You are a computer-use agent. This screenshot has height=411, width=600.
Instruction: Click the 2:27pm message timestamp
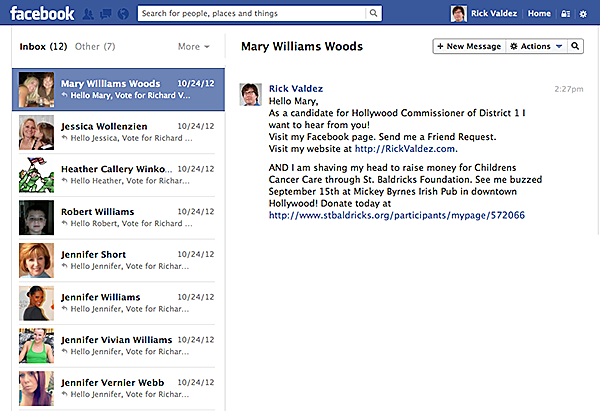tap(569, 89)
